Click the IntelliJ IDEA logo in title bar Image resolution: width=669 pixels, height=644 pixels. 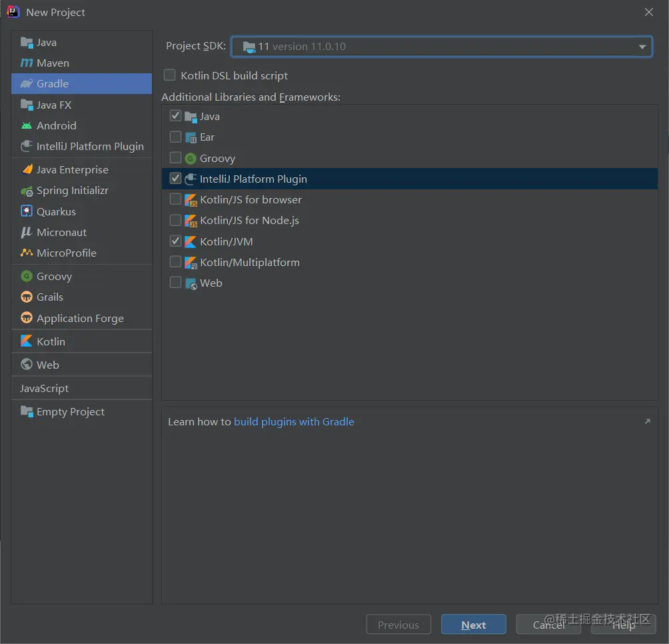pyautogui.click(x=13, y=12)
